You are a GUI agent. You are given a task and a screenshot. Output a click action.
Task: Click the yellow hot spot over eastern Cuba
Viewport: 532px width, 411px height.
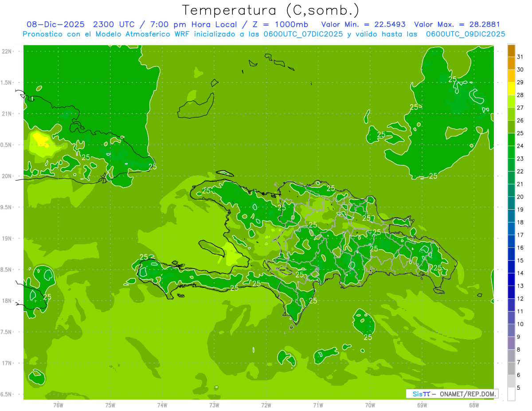pyautogui.click(x=41, y=140)
